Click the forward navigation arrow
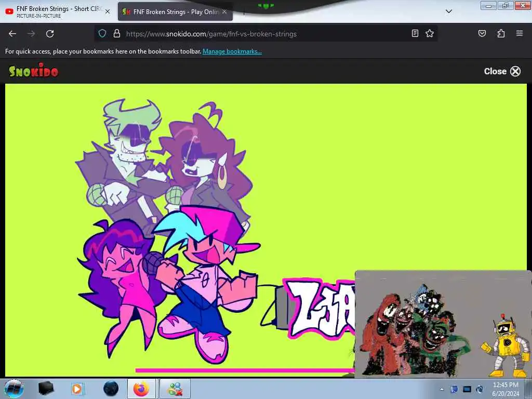The height and width of the screenshot is (399, 532). [31, 34]
